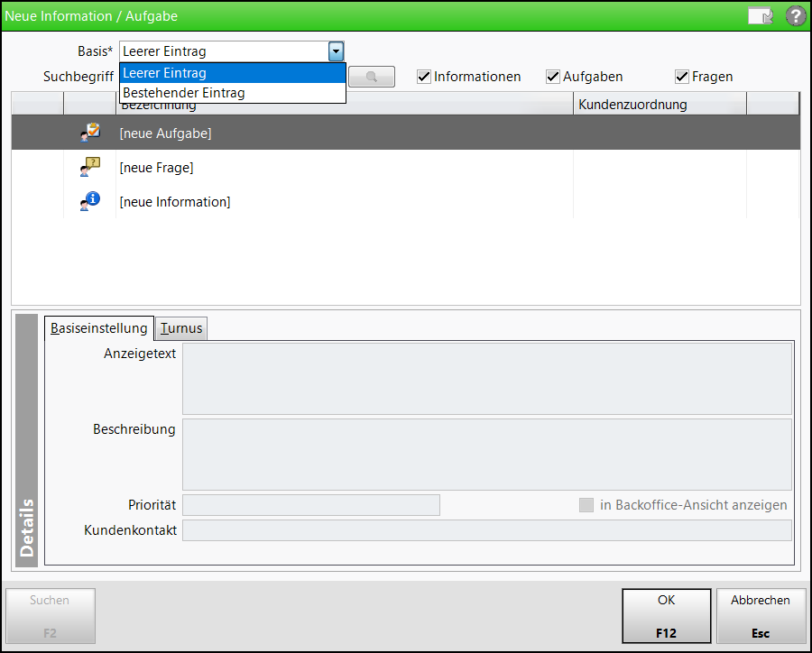
Task: Toggle the Aufgaben checkbox
Action: (553, 77)
